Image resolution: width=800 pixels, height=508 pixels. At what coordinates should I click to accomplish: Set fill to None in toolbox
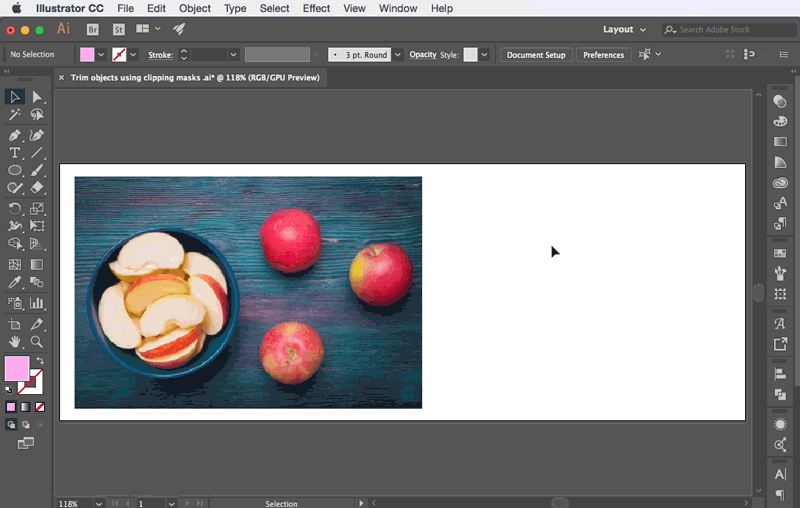pos(40,407)
